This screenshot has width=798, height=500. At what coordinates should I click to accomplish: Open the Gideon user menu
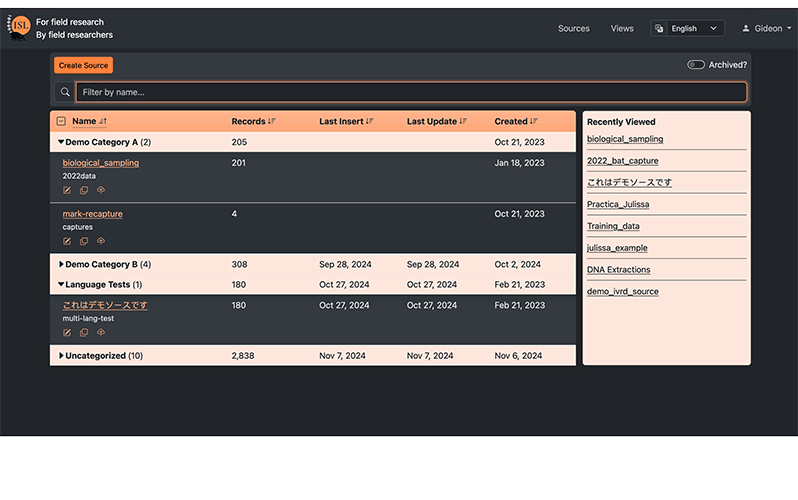(767, 29)
